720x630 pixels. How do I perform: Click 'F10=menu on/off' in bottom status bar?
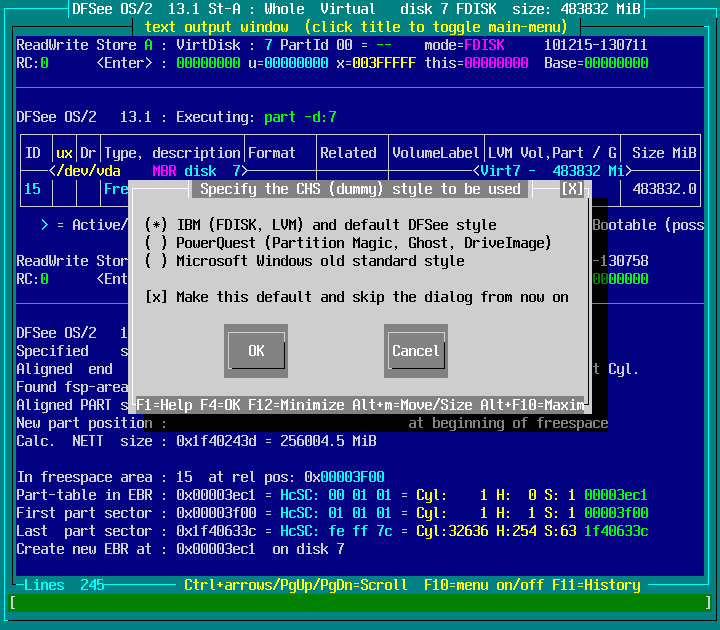point(484,585)
